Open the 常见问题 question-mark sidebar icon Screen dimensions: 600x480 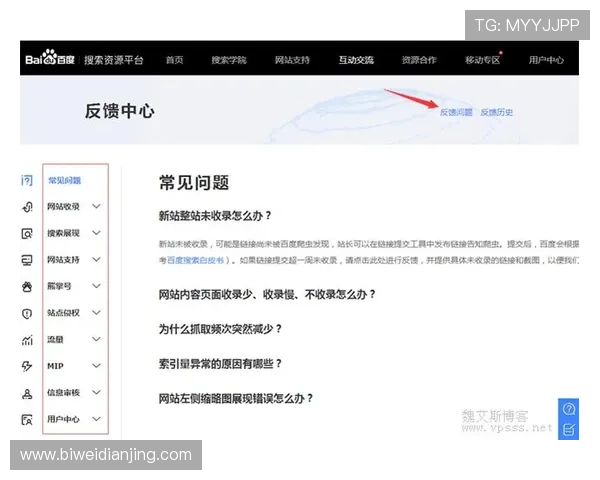click(27, 180)
